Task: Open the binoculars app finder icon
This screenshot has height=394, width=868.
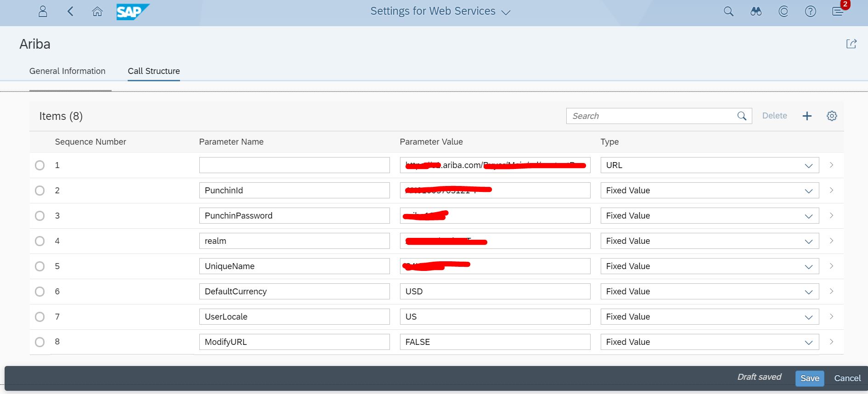Action: [x=756, y=11]
